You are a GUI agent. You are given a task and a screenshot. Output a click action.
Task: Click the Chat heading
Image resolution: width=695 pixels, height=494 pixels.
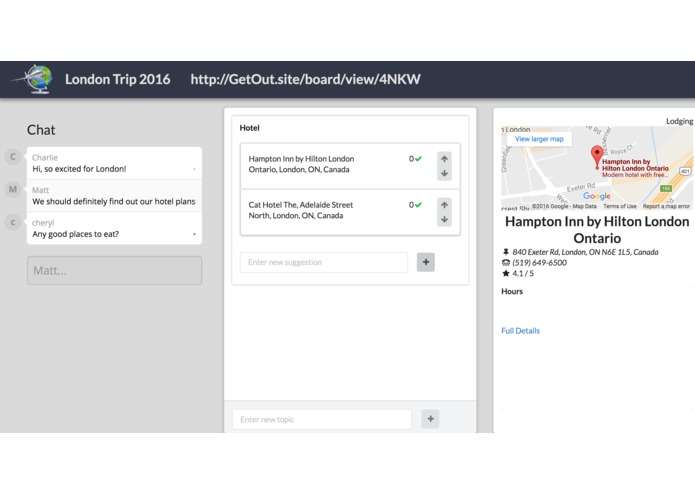coord(41,130)
